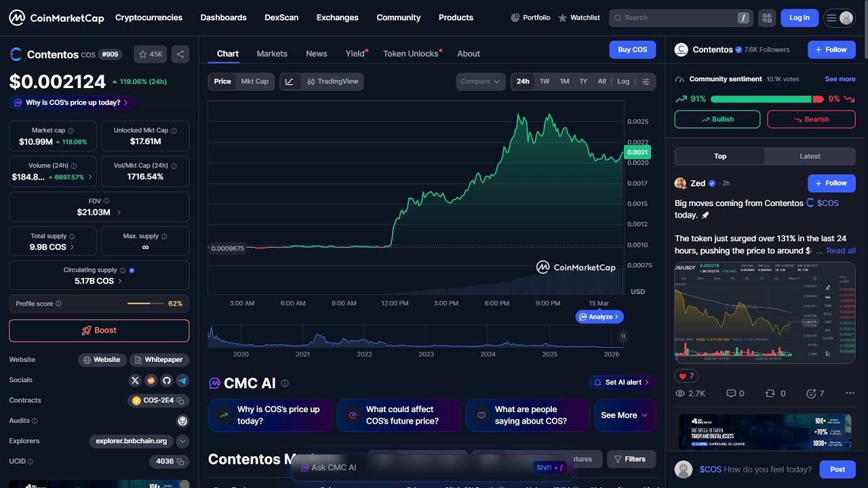Open the Telegram social link
The width and height of the screenshot is (868, 488).
183,380
